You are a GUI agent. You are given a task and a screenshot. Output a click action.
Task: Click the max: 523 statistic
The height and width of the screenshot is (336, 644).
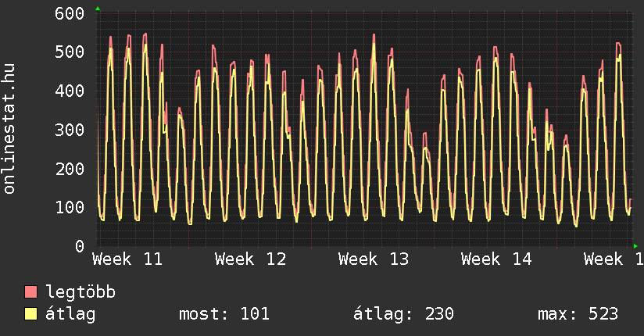pyautogui.click(x=578, y=314)
